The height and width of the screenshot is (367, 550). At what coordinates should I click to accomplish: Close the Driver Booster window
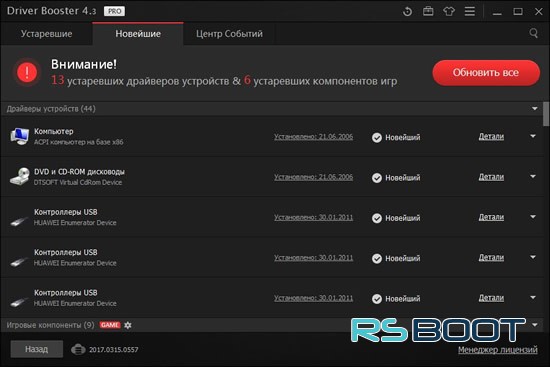(x=539, y=12)
